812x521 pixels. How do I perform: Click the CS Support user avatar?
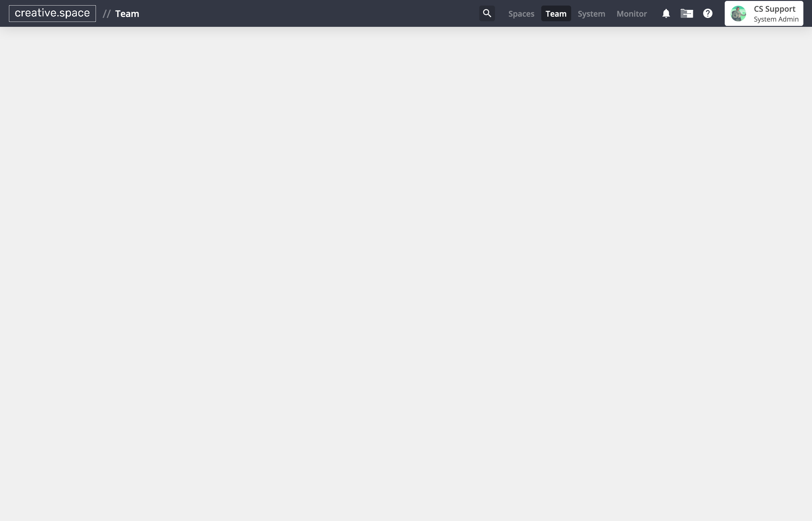(x=739, y=13)
